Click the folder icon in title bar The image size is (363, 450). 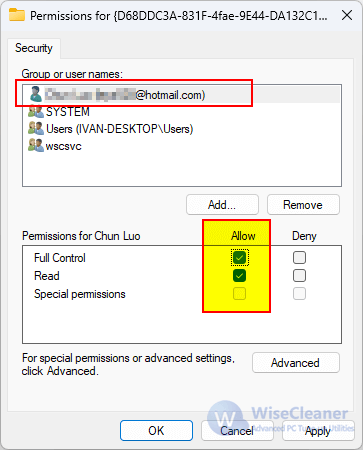pos(17,15)
